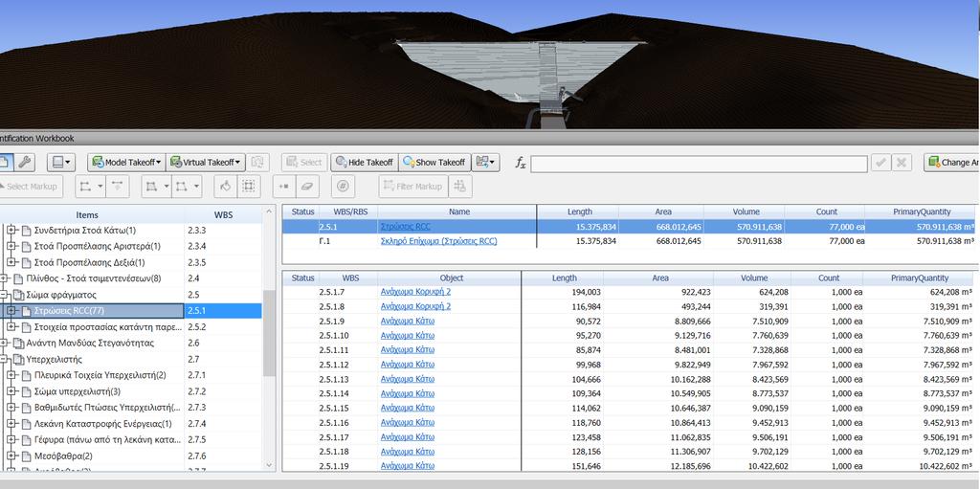Screen dimensions: 980x489
Task: Open the Virtual Takeoff dropdown
Action: click(x=205, y=163)
